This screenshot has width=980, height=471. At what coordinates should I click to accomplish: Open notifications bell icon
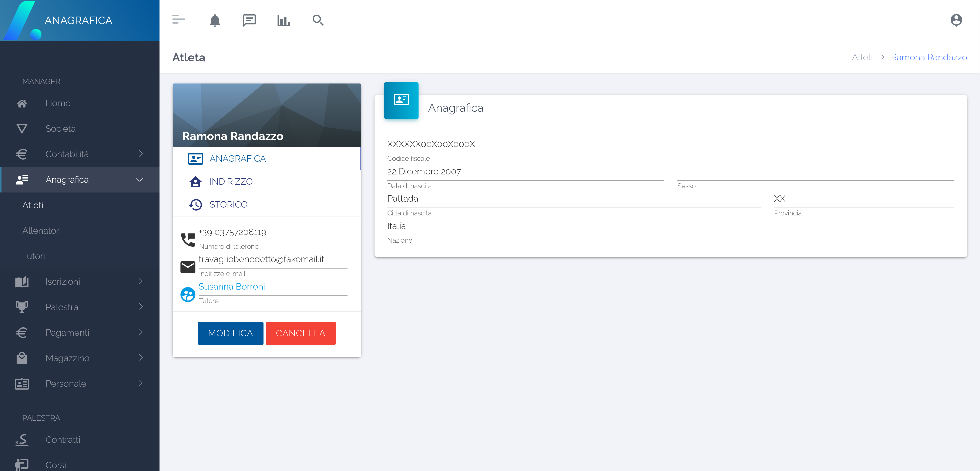pyautogui.click(x=215, y=20)
